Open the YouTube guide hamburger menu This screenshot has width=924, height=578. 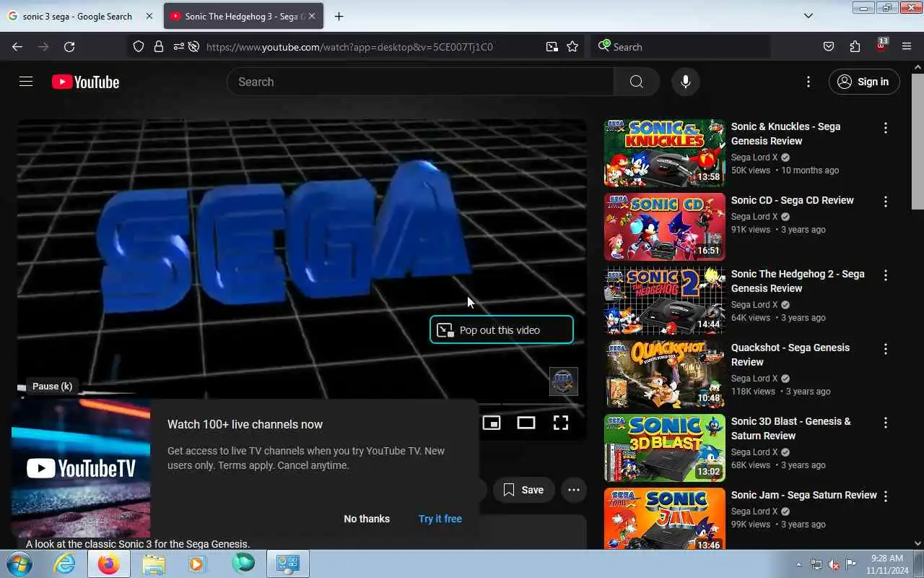point(26,82)
